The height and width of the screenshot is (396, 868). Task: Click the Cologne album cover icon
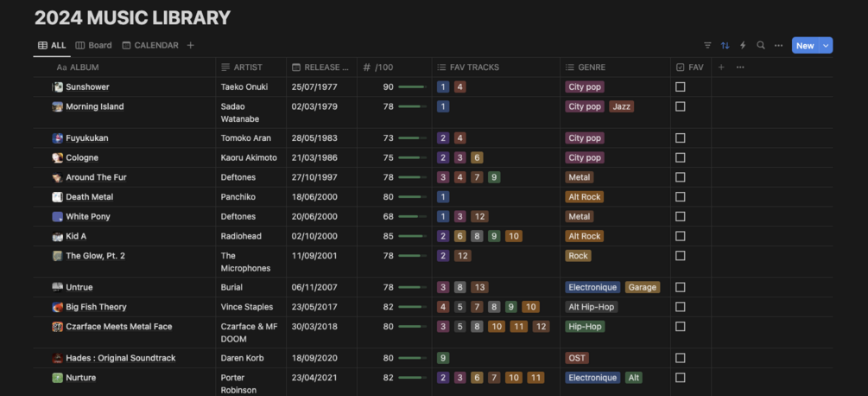tap(58, 158)
